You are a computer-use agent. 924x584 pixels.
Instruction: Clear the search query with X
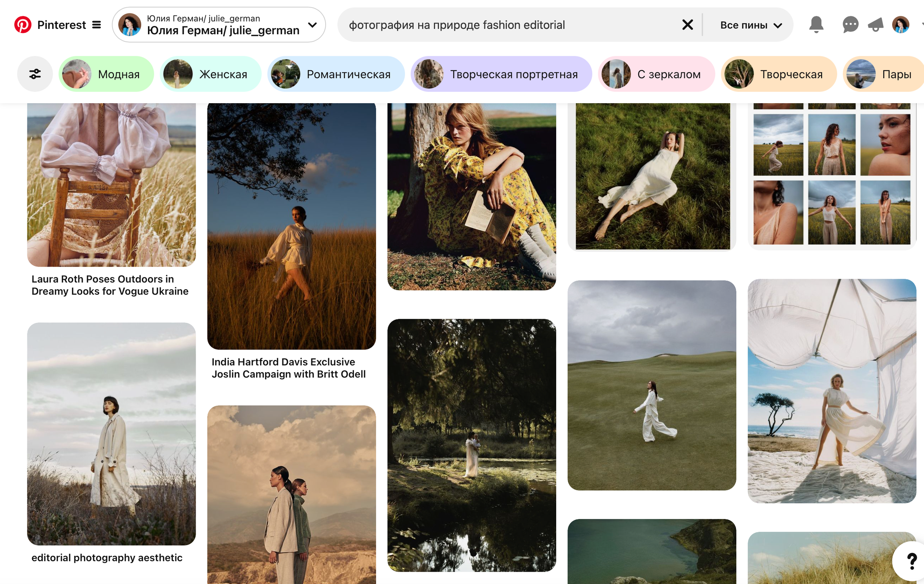pyautogui.click(x=687, y=25)
